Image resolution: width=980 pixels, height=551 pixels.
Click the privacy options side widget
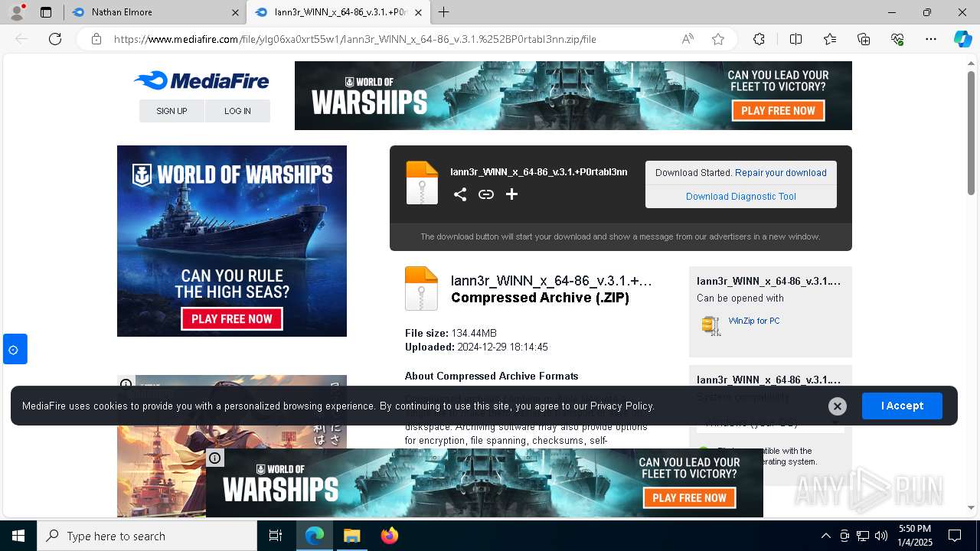click(x=15, y=350)
